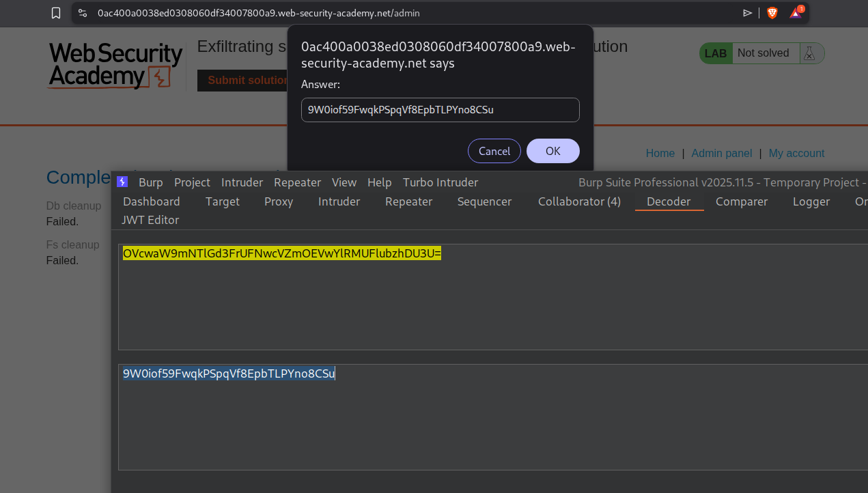This screenshot has width=868, height=493.
Task: Open the Project menu in Burp
Action: pos(192,182)
